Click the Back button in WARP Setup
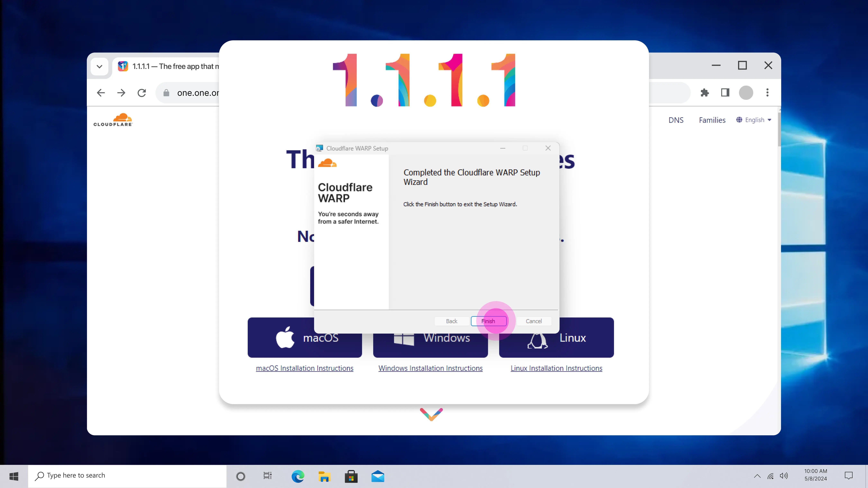The width and height of the screenshot is (868, 488). coord(452,321)
